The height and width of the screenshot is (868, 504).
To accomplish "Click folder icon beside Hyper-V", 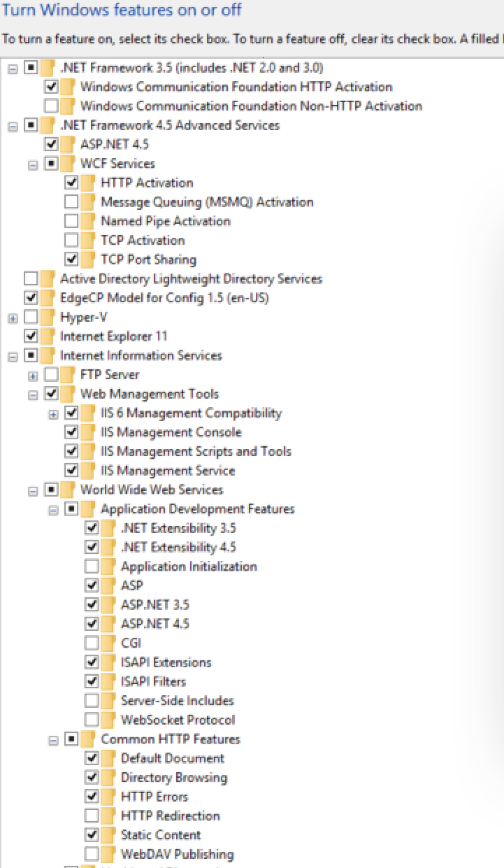I will click(48, 317).
